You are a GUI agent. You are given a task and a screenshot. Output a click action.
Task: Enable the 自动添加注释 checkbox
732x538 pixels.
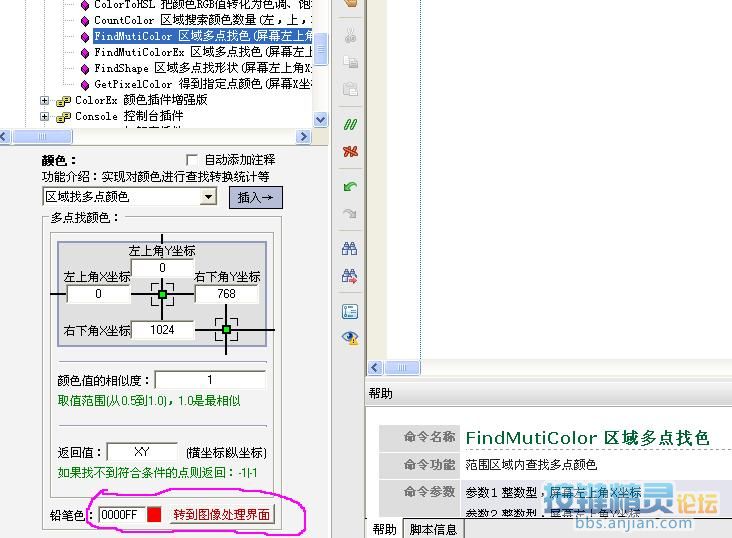pos(191,160)
